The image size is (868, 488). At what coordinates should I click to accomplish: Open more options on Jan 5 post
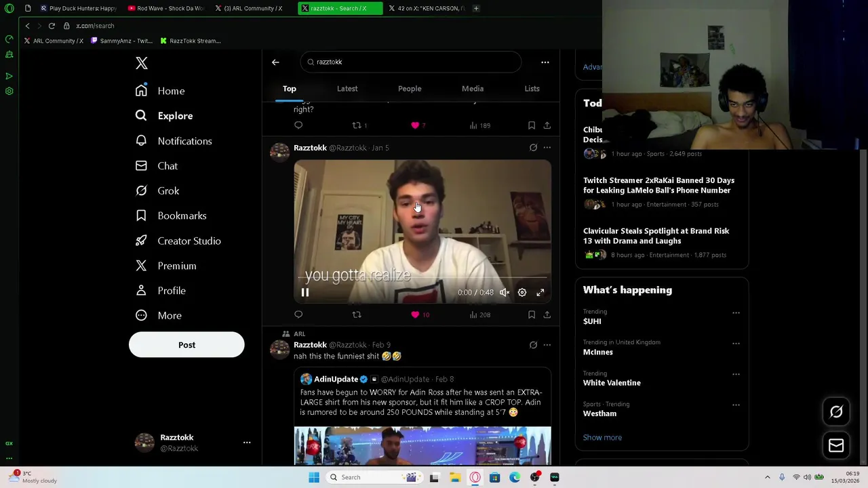[x=547, y=148]
